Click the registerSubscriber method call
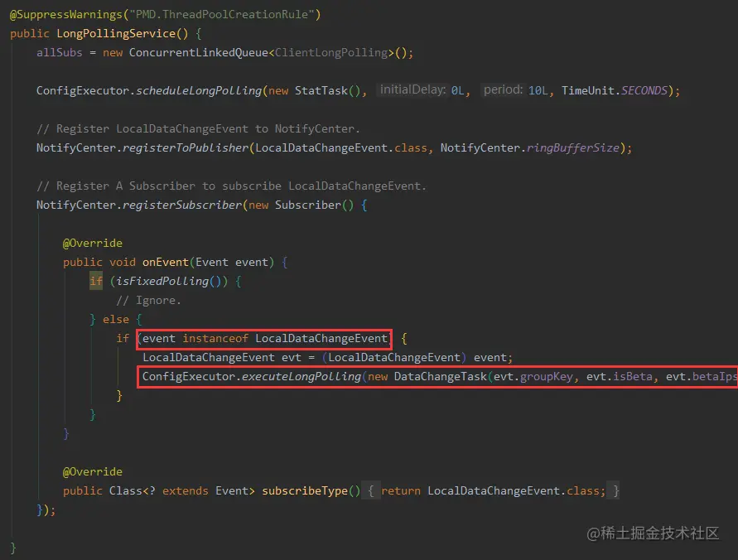The image size is (738, 560). (182, 205)
